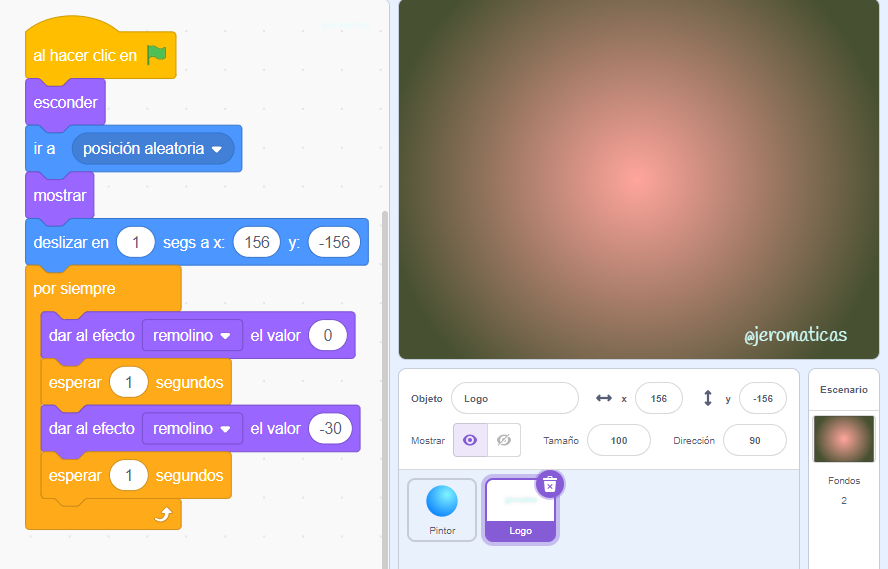Image resolution: width=888 pixels, height=569 pixels.
Task: Click the code area vertical scrollbar
Action: point(385,390)
